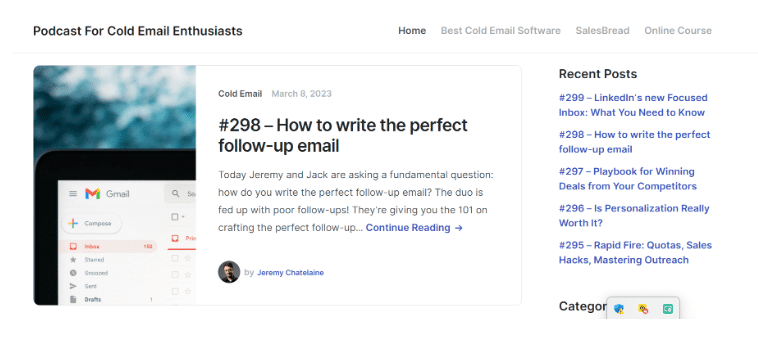Open recent post #298 in the sidebar
758x363 pixels.
634,142
